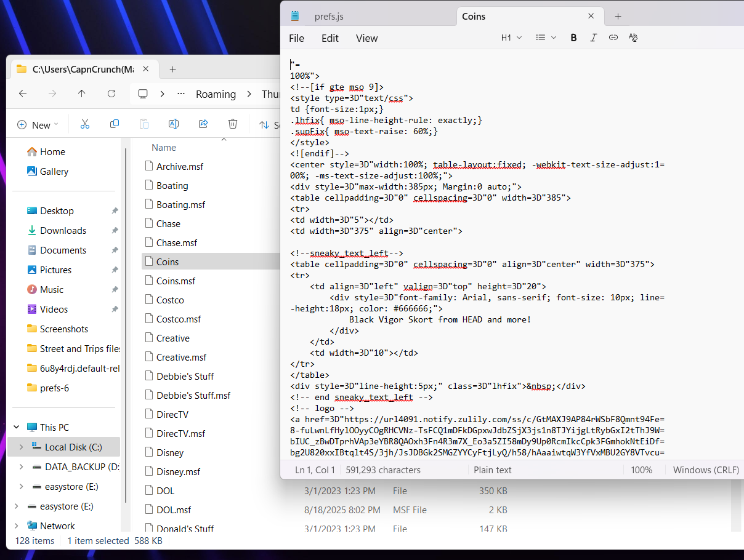
Task: Switch to the prefs.js tab
Action: coord(329,17)
